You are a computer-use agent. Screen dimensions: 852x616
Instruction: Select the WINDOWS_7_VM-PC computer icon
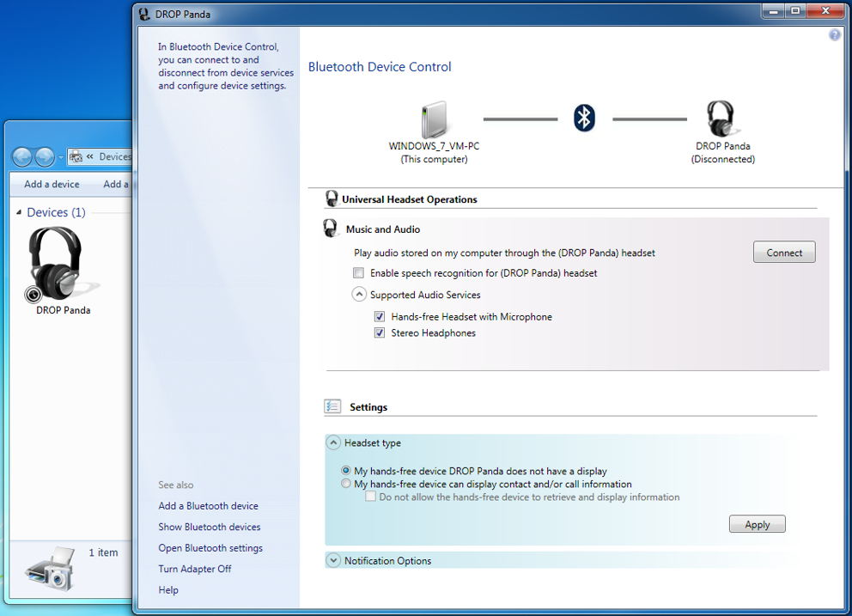coord(434,120)
